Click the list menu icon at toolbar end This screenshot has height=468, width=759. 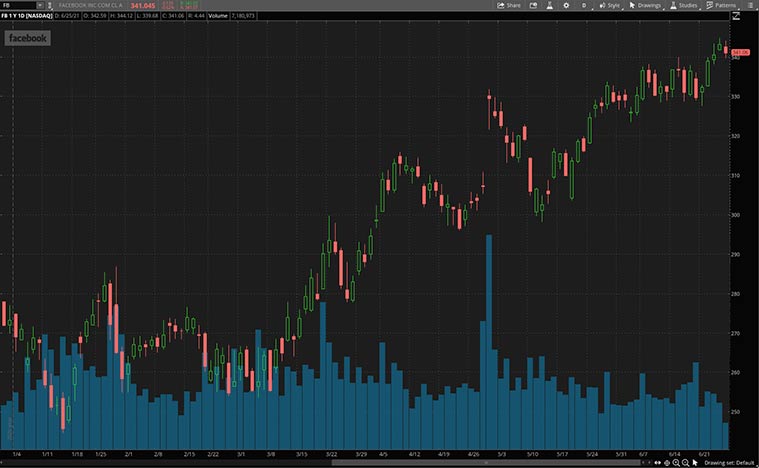click(750, 5)
